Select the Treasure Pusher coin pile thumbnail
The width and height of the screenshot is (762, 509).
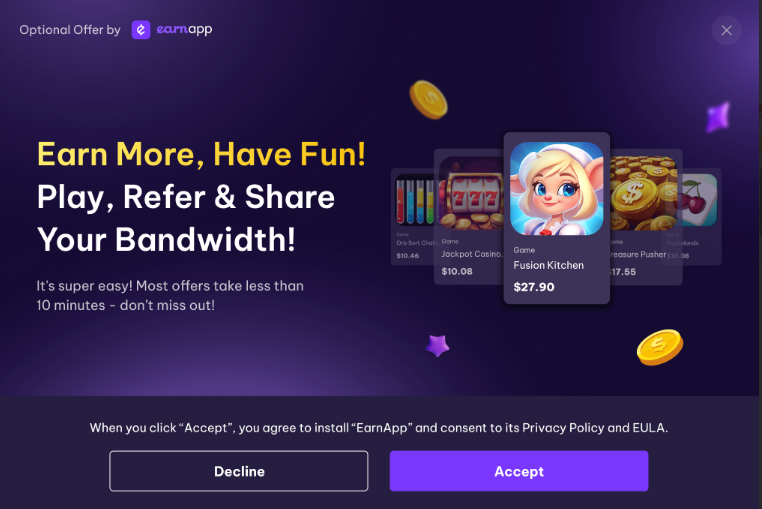[x=643, y=193]
